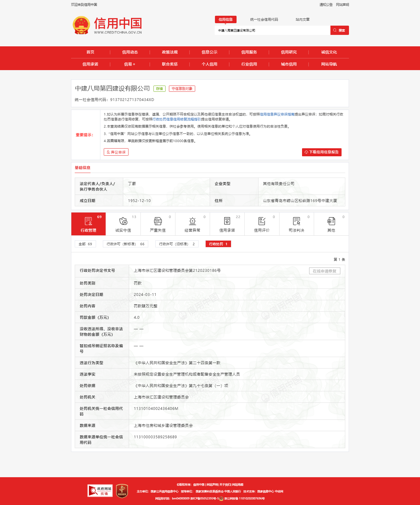
Task: Select the 信用承诺 document icon
Action: click(x=227, y=221)
